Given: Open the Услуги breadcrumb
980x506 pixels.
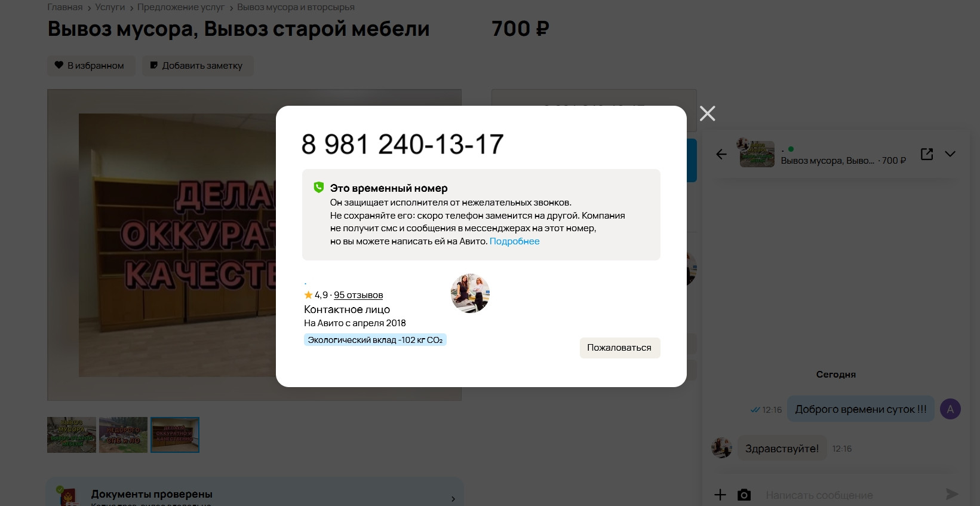Looking at the screenshot, I should click(x=110, y=7).
